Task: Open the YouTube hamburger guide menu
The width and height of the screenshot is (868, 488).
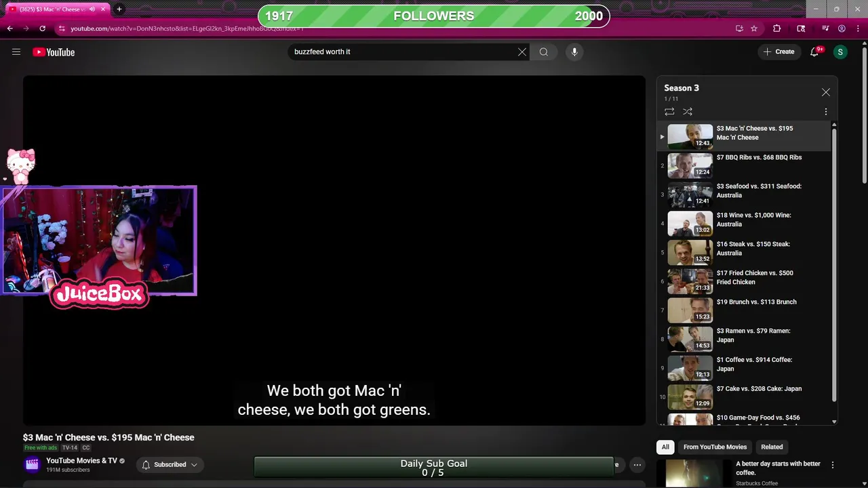Action: tap(16, 52)
